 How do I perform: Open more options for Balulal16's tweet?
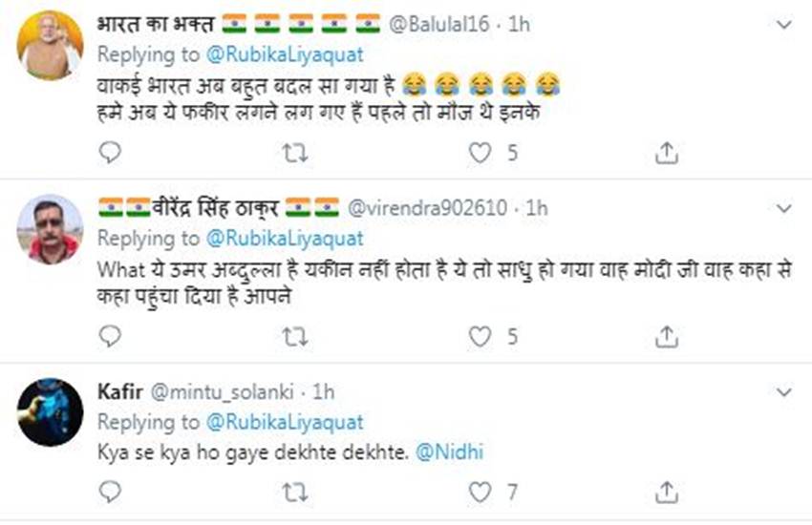click(783, 23)
